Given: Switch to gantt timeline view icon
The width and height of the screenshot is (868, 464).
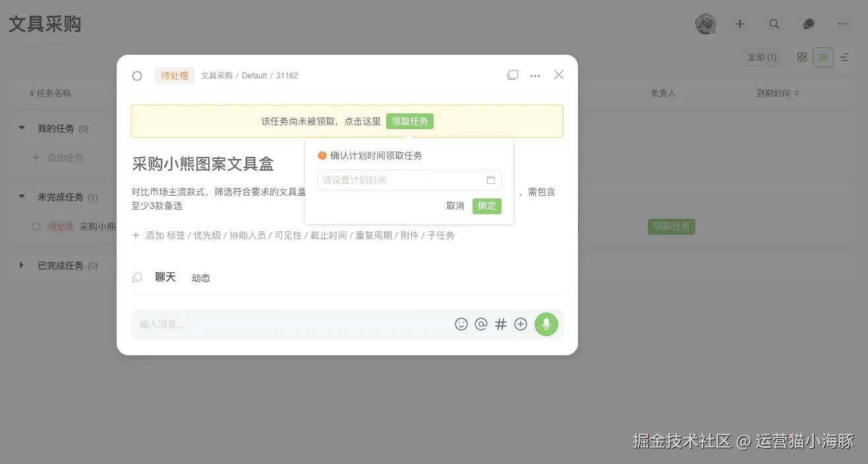Looking at the screenshot, I should click(844, 57).
